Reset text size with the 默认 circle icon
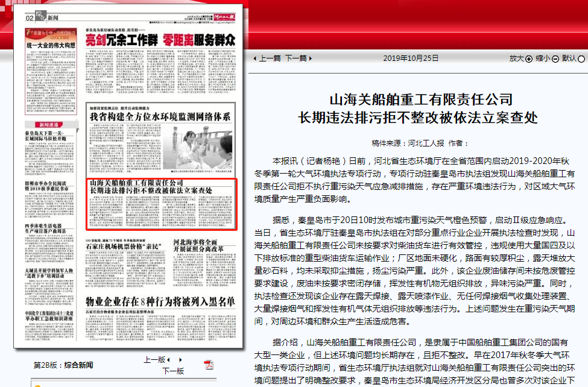Viewport: 588px width, 387px height. tap(581, 59)
